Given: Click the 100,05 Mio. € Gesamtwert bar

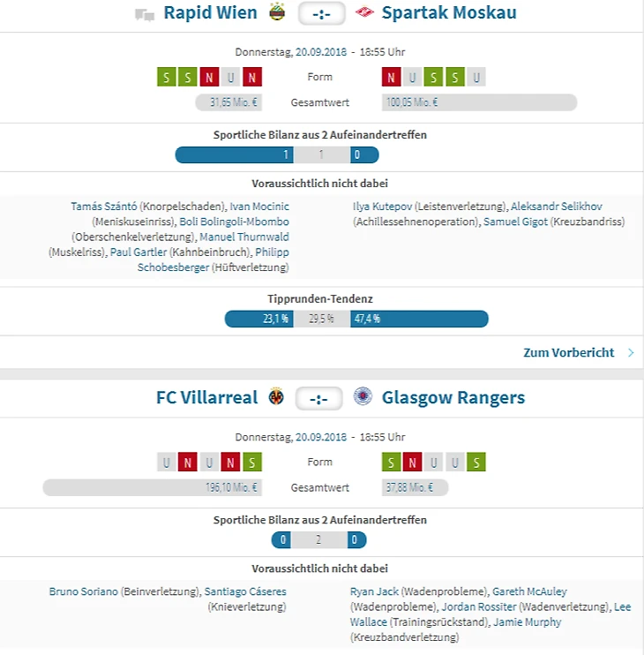Looking at the screenshot, I should pos(480,102).
